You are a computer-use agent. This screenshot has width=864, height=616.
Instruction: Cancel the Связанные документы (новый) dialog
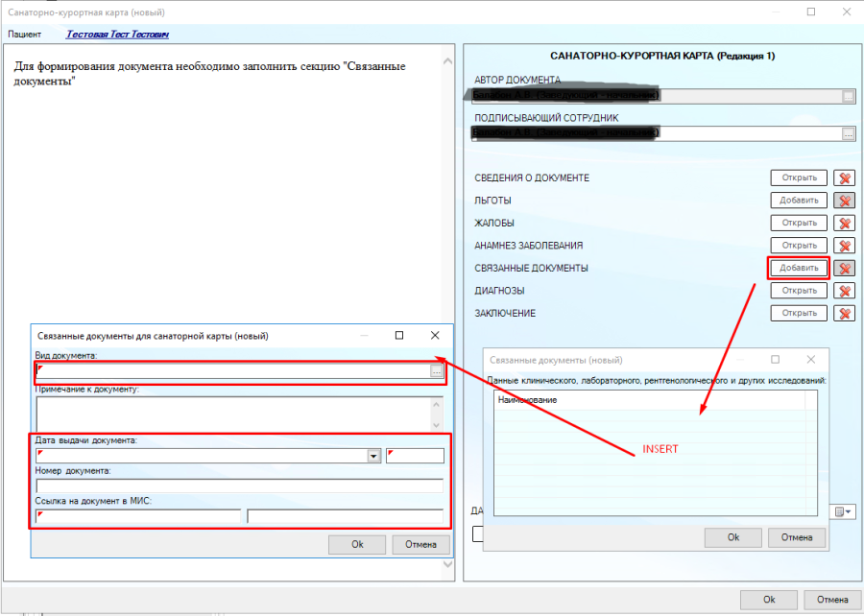pos(797,537)
